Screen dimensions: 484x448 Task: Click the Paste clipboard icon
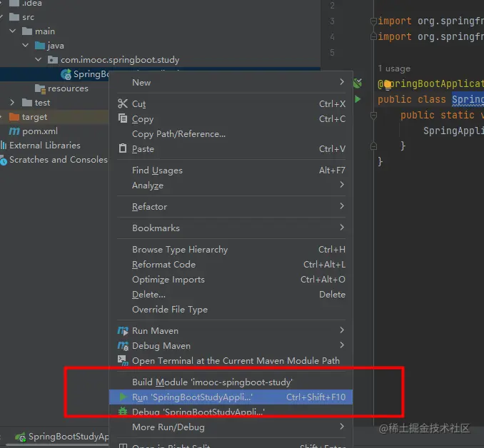(123, 148)
